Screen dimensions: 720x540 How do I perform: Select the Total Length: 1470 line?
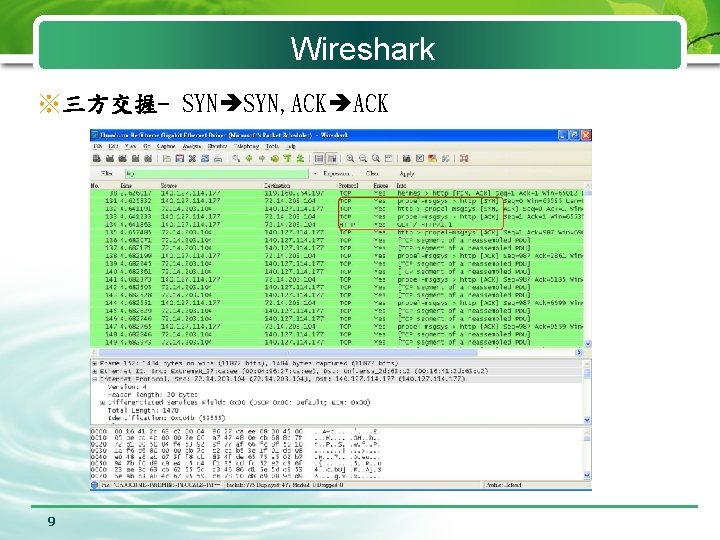tap(143, 411)
